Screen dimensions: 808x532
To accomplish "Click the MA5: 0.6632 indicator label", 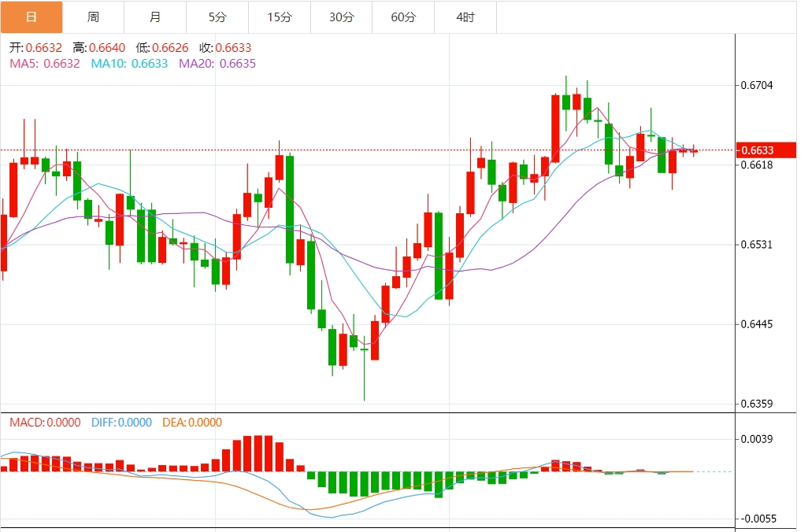I will [x=45, y=63].
